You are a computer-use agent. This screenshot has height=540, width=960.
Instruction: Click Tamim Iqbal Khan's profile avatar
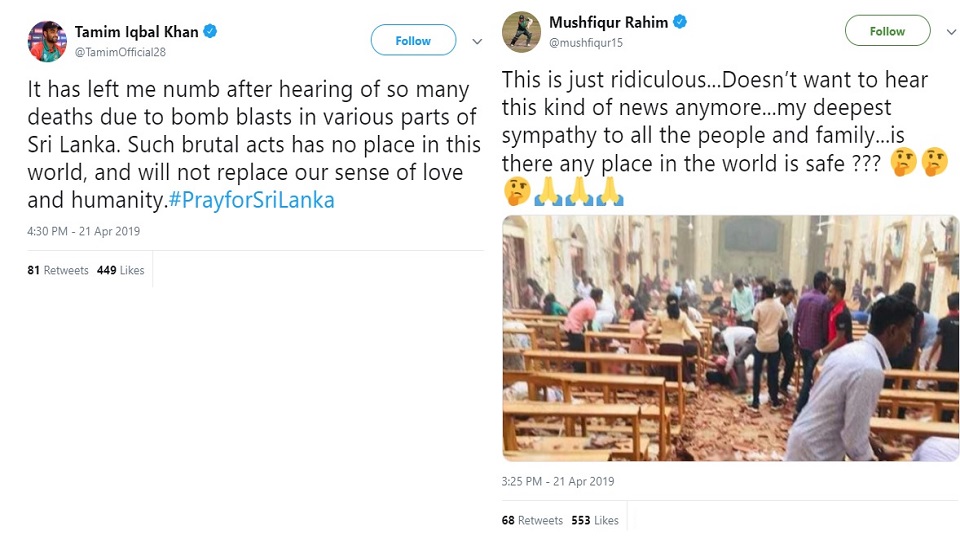47,41
